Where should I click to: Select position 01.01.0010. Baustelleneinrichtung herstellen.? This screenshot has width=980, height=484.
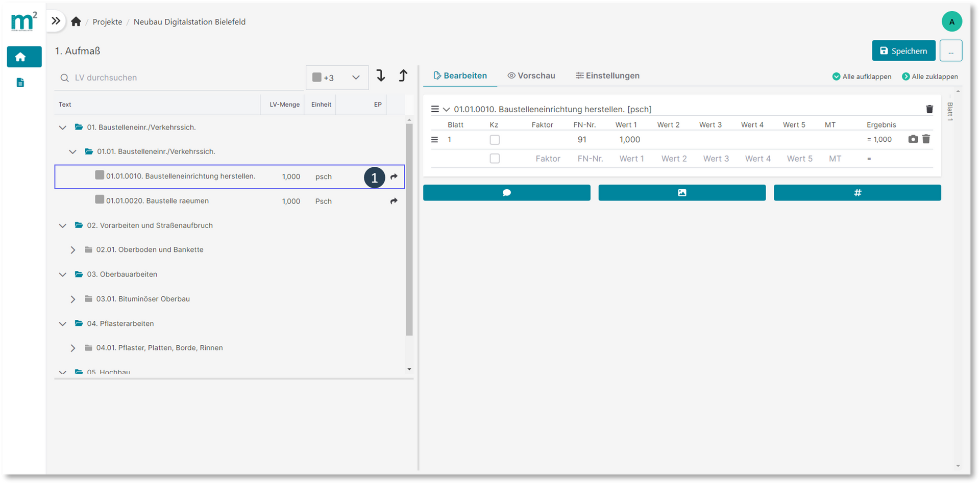pyautogui.click(x=230, y=176)
